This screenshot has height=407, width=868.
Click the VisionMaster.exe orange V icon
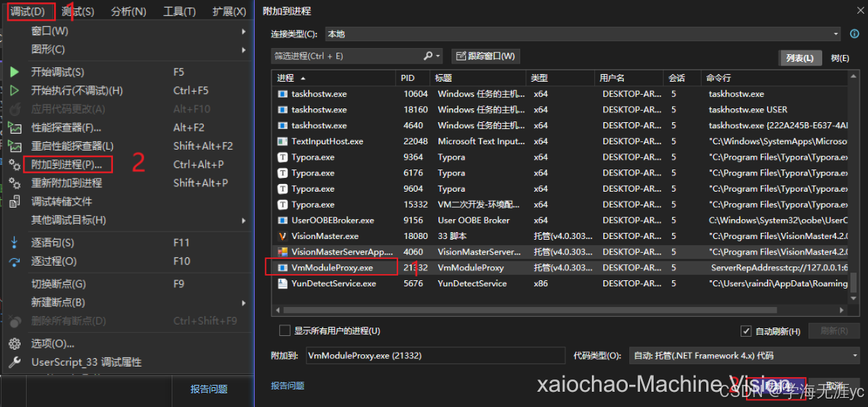click(x=282, y=236)
